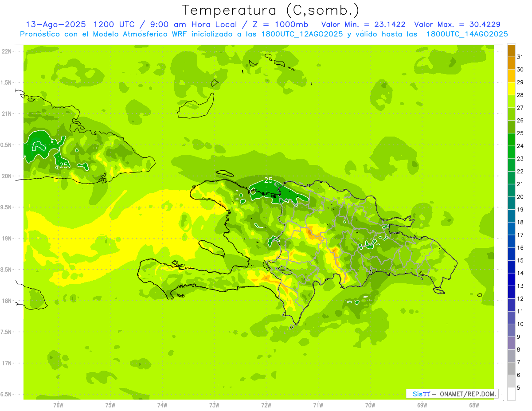Click the '70W' longitude label
The image size is (532, 411).
pyautogui.click(x=370, y=406)
